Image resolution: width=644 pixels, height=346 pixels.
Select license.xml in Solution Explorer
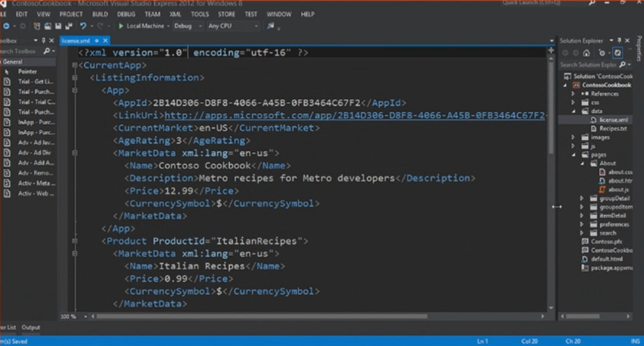click(x=613, y=120)
